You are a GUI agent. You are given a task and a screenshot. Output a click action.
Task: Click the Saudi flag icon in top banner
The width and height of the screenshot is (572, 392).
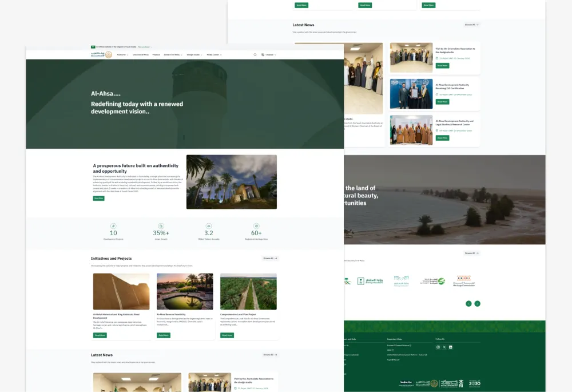(93, 47)
